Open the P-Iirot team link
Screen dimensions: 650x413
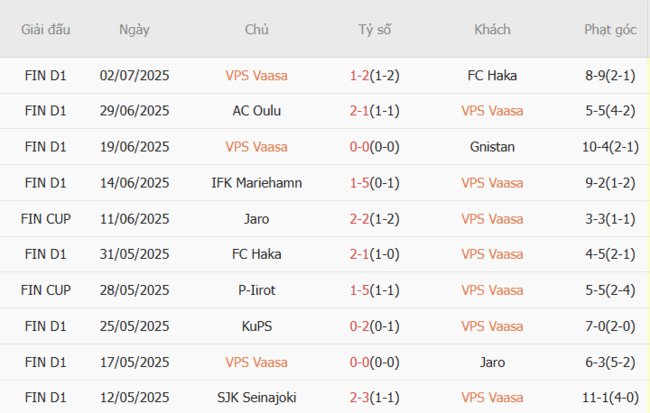click(x=256, y=291)
